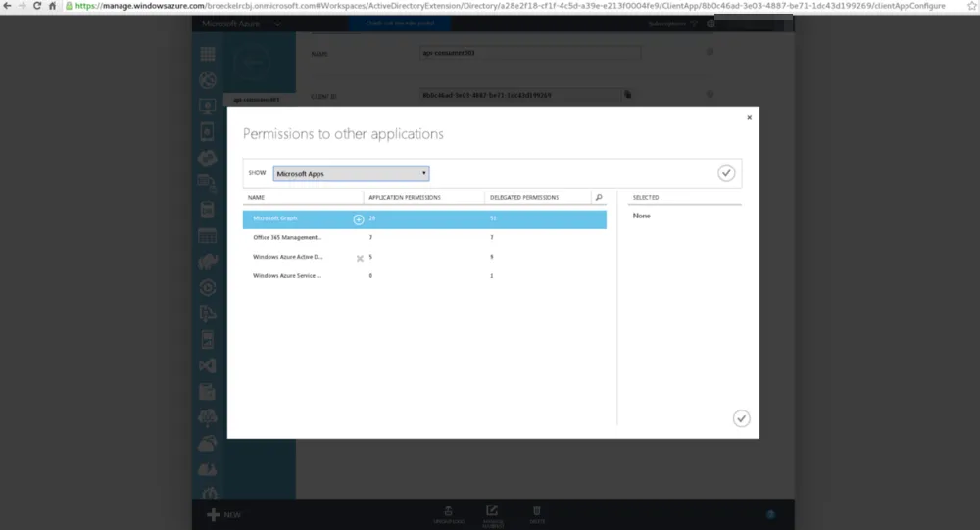980x530 pixels.
Task: Open the SQL Databases cylinder icon in sidebar
Action: [x=208, y=210]
